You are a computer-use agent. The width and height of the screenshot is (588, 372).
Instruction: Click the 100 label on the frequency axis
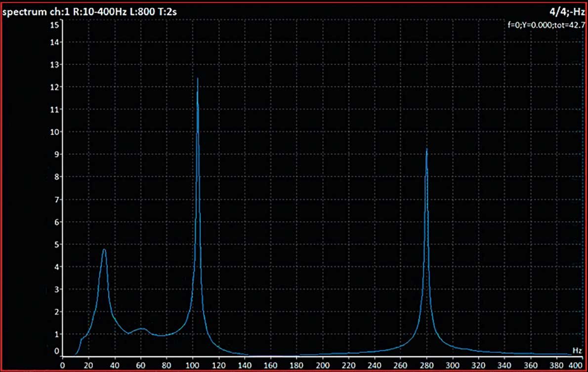[192, 365]
